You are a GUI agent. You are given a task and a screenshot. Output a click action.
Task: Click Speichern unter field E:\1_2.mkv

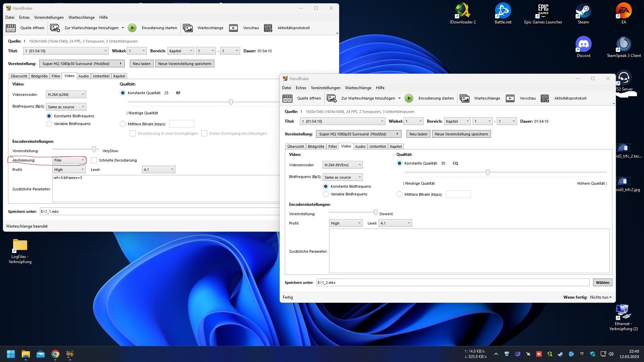tap(453, 283)
